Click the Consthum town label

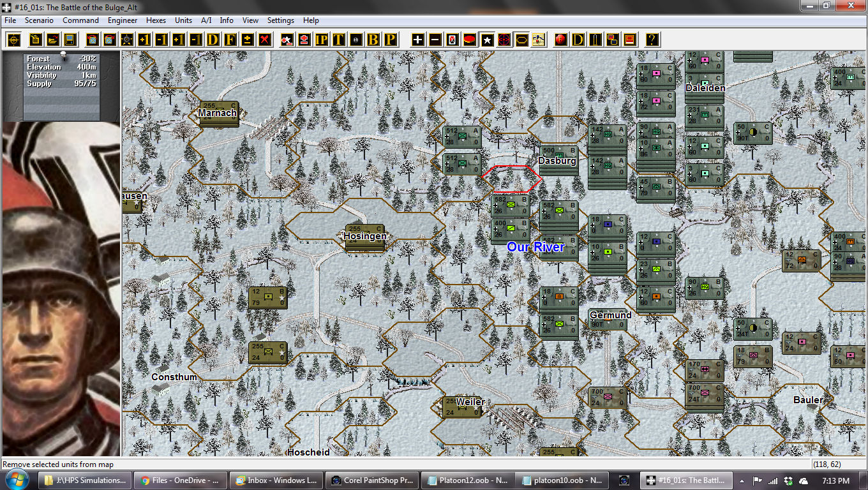(174, 377)
